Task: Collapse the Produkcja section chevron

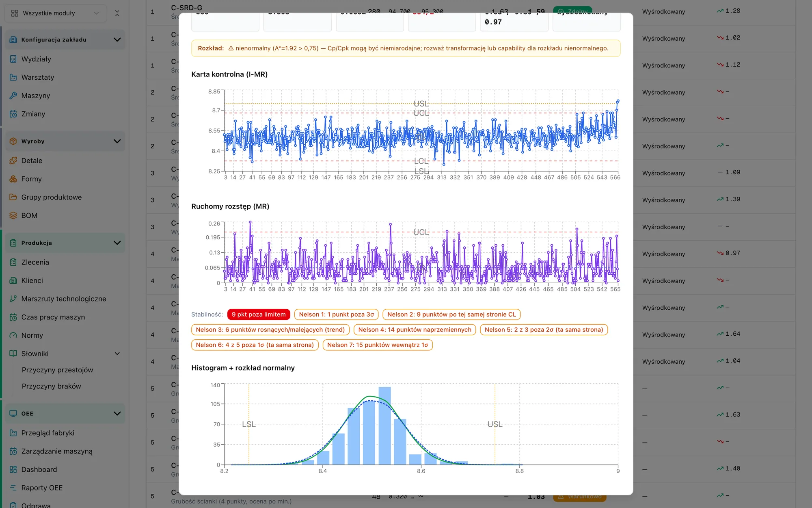Action: click(117, 243)
